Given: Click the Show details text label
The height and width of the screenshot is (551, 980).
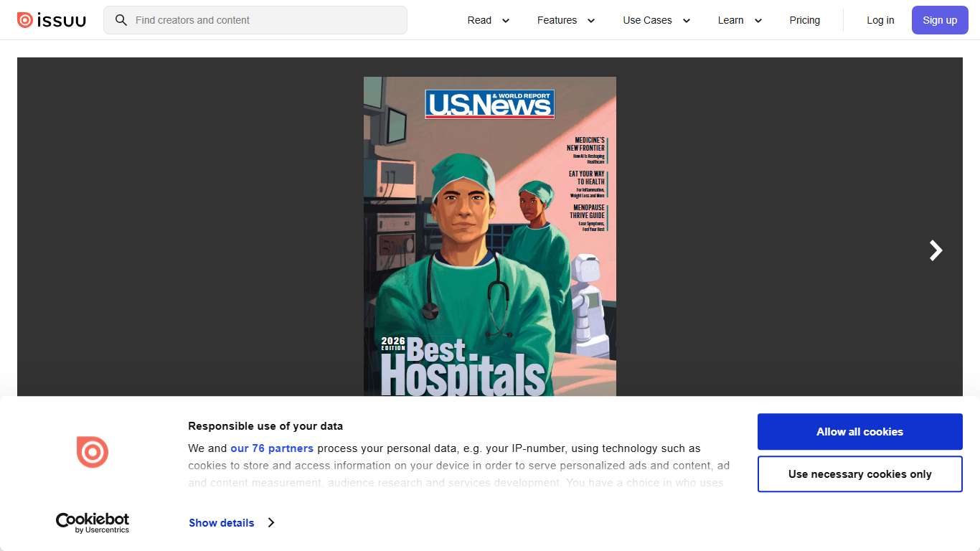Looking at the screenshot, I should (x=221, y=522).
